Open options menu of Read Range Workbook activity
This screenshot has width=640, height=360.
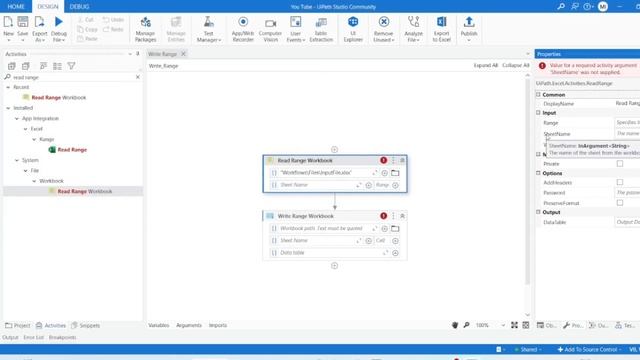[393, 160]
